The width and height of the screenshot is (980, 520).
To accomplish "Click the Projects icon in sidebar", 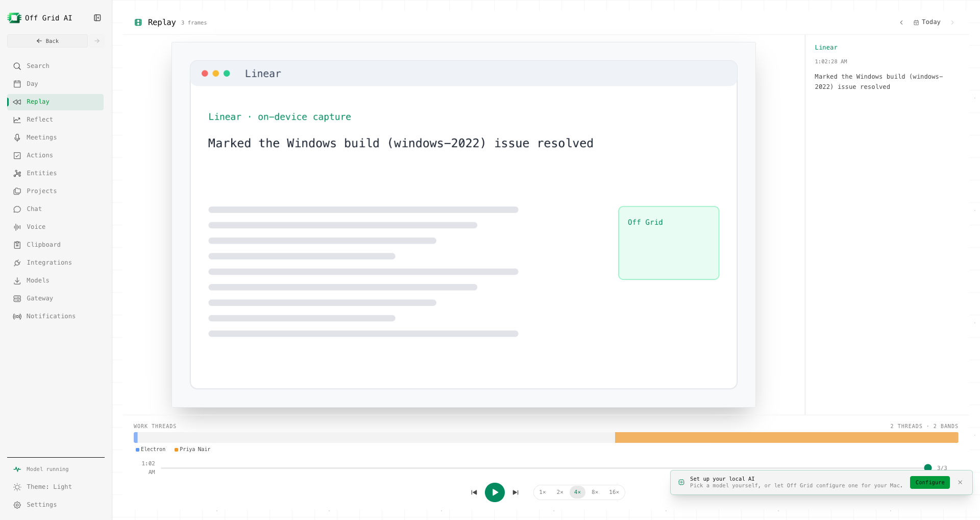I will [17, 192].
